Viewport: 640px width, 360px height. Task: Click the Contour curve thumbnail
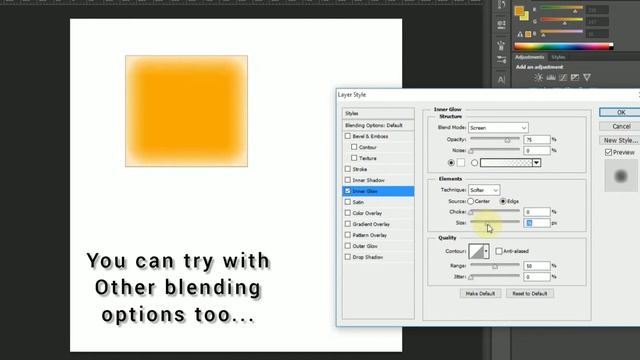(x=476, y=251)
